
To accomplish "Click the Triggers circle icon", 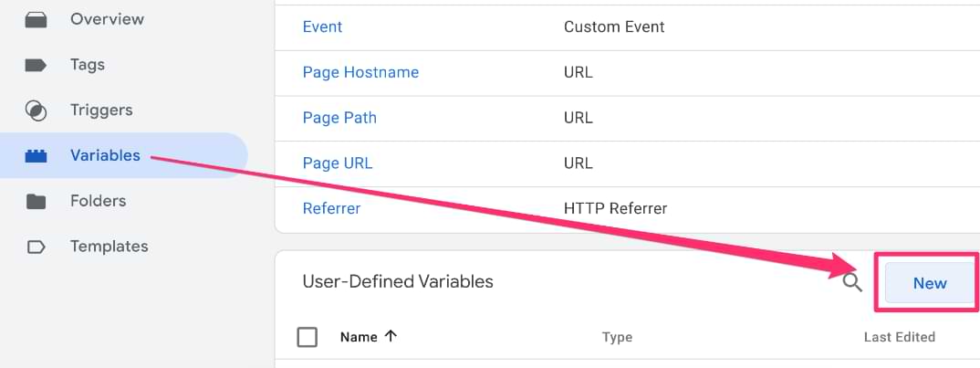I will tap(36, 110).
